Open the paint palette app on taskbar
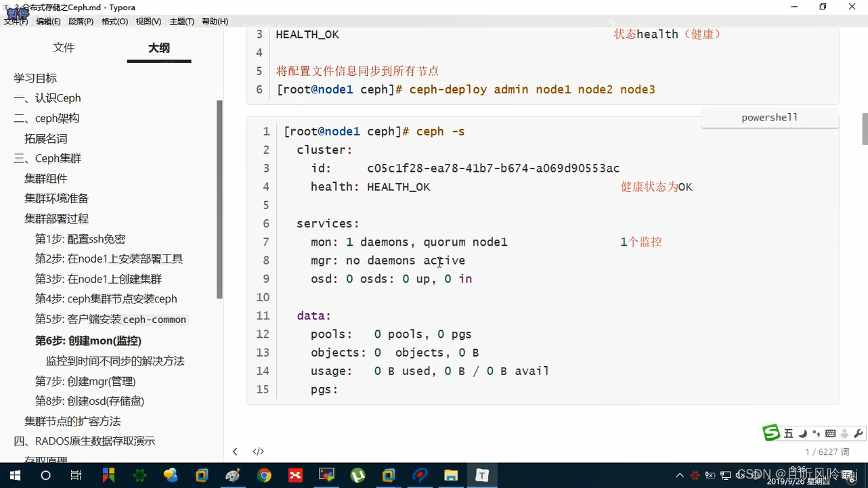 point(234,475)
